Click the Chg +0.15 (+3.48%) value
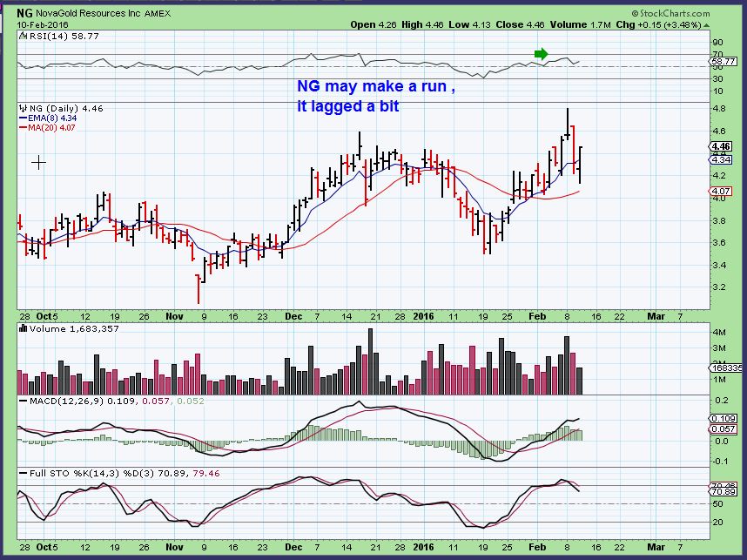This screenshot has height=560, width=747. pyautogui.click(x=658, y=24)
